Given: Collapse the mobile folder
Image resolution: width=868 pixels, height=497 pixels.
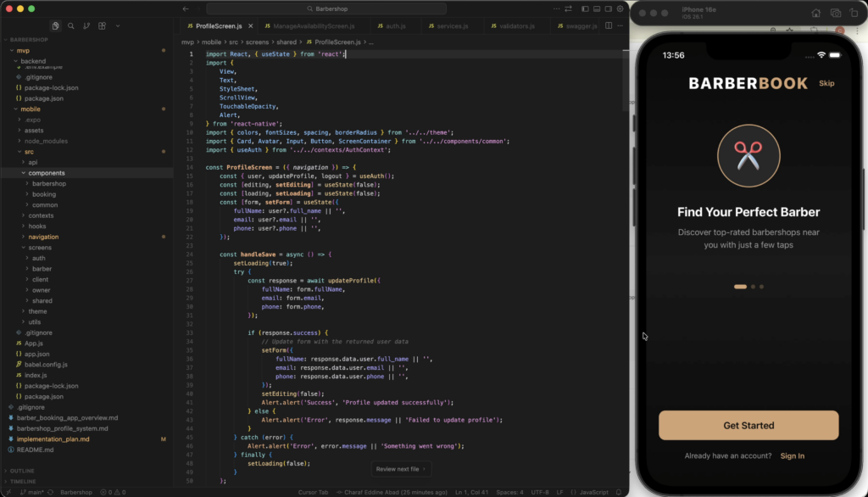Looking at the screenshot, I should [x=31, y=109].
